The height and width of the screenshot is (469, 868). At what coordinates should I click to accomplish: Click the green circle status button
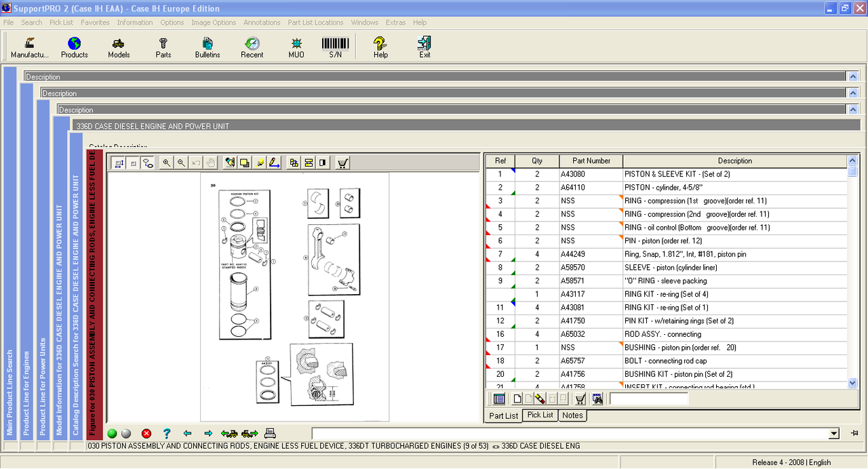click(113, 434)
